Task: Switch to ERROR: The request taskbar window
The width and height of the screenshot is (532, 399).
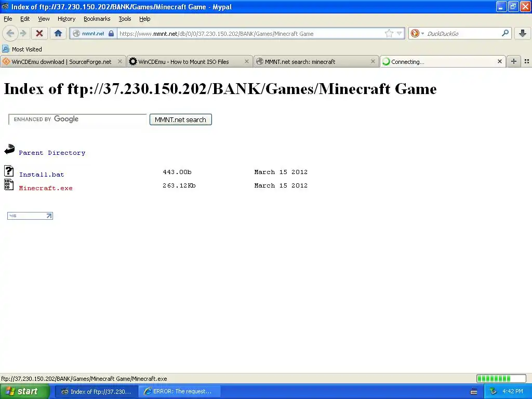Action: [179, 392]
